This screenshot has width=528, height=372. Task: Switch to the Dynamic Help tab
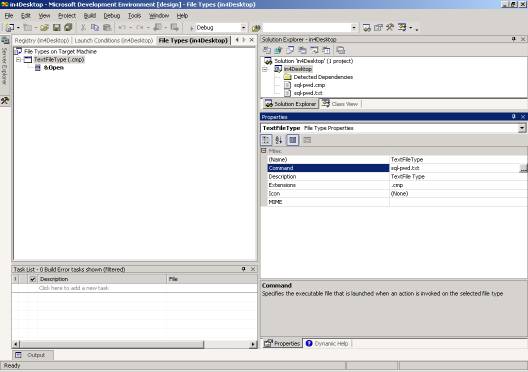pyautogui.click(x=327, y=343)
